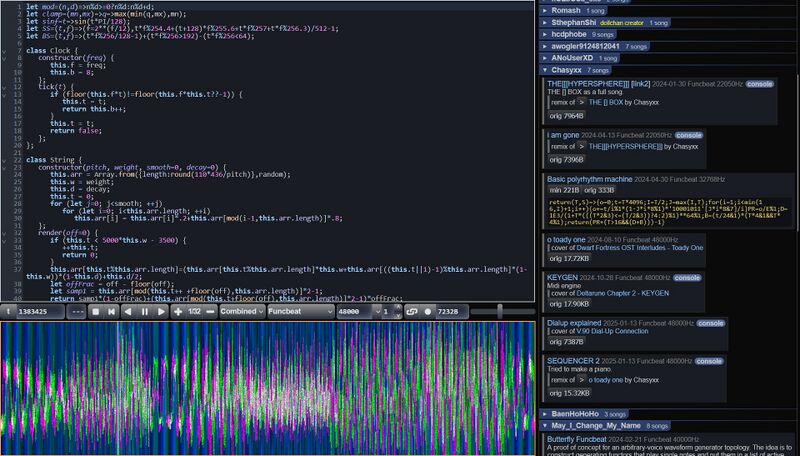Open THE[[[HYPERSPHERE]]] song link
Image resolution: width=800 pixels, height=456 pixels.
(x=588, y=84)
